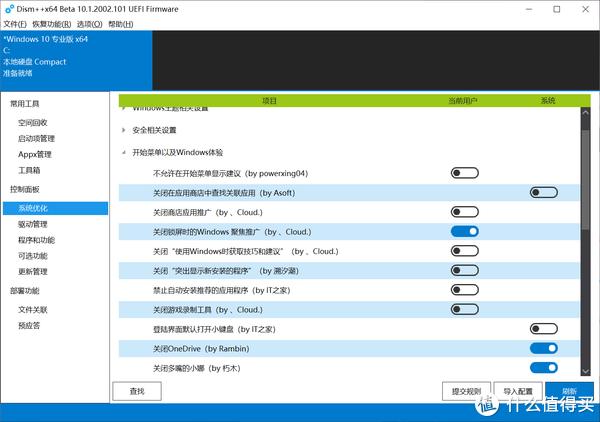The width and height of the screenshot is (600, 422).
Task: Open 可选功能 in sidebar
Action: pyautogui.click(x=33, y=256)
